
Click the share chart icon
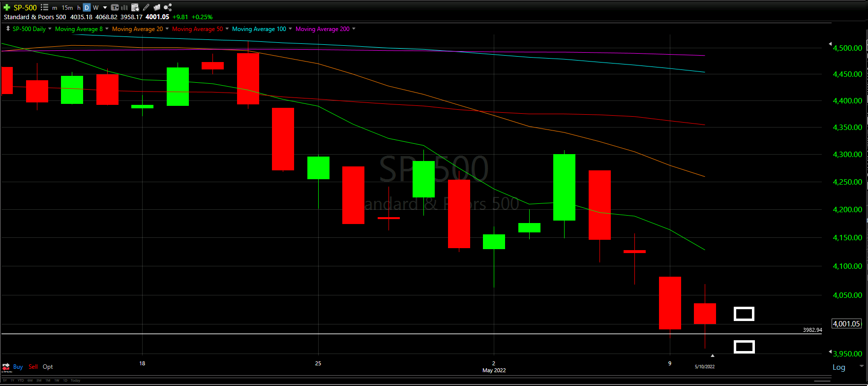click(x=168, y=7)
